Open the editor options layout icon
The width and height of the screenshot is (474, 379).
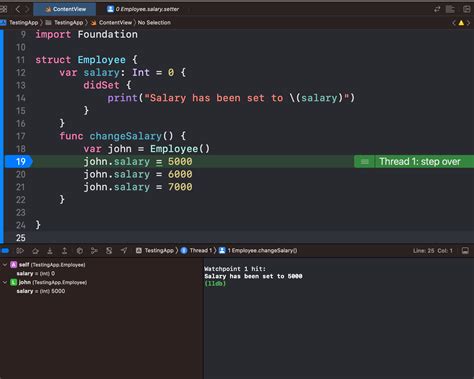coord(451,9)
